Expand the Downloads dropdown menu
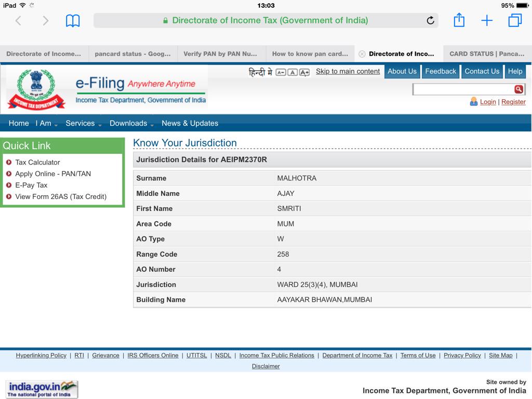Screen dimensions: 532x399 (x=131, y=123)
